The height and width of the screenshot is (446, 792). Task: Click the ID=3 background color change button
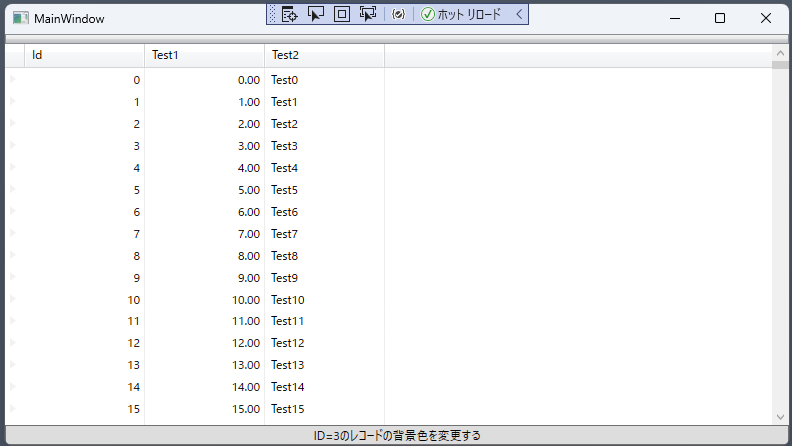[x=397, y=435]
